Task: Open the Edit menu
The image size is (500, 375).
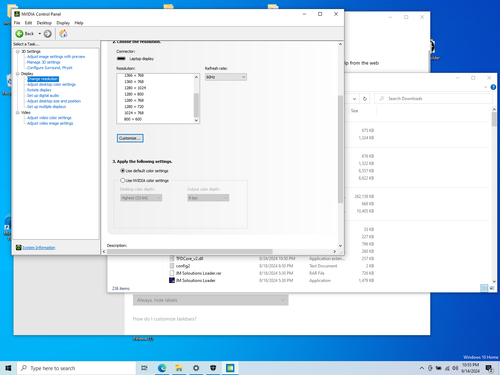Action: point(28,23)
